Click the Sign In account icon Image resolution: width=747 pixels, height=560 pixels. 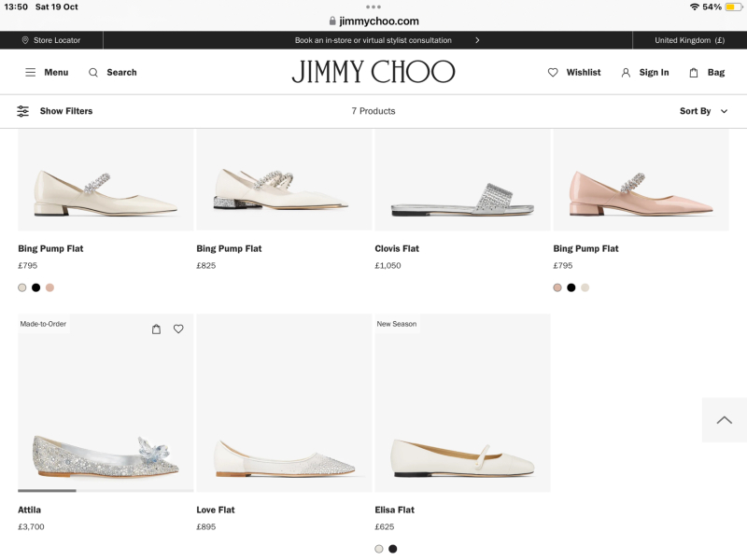[624, 72]
